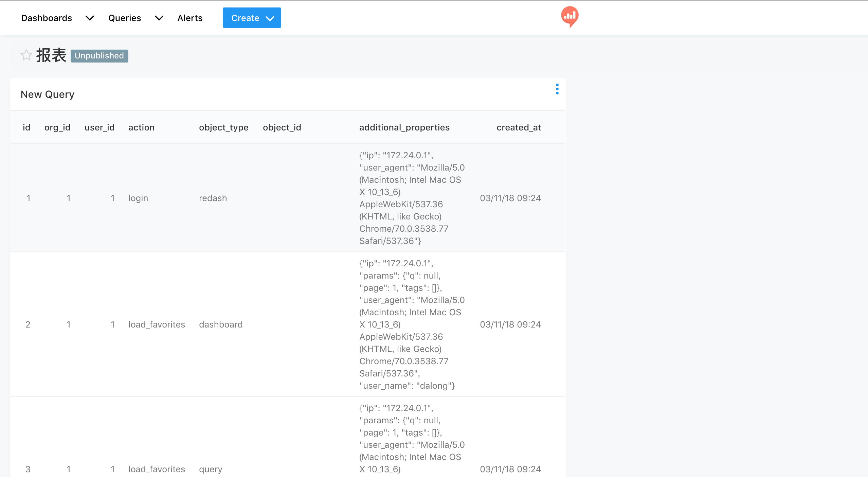This screenshot has width=868, height=477.
Task: Open the Queries menu item
Action: [125, 18]
